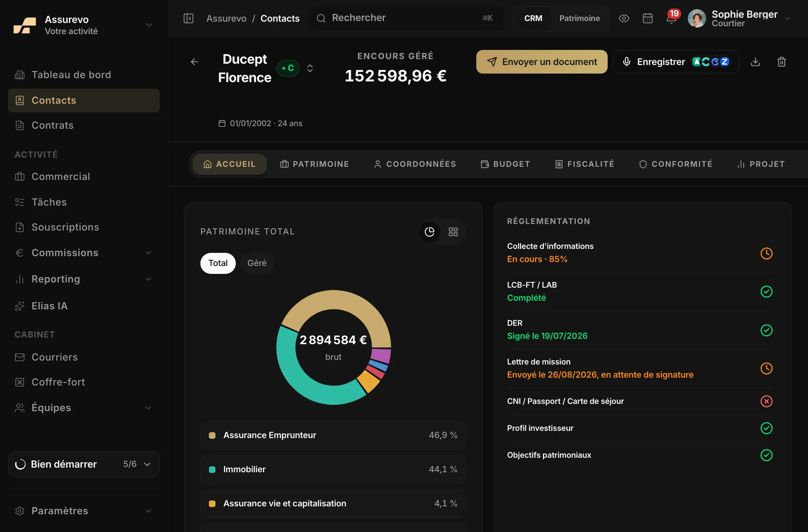
Task: Select the Total filter pill
Action: click(218, 263)
